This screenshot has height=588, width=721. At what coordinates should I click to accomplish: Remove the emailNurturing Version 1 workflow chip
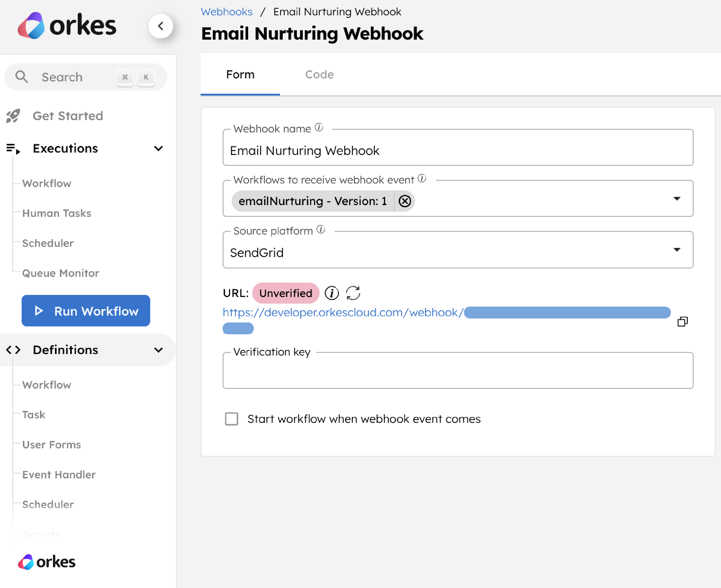pos(405,201)
